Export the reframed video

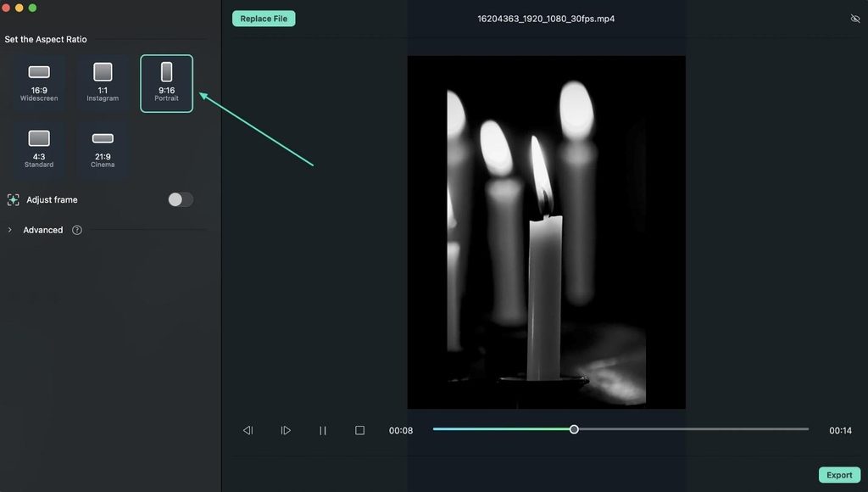pos(839,475)
